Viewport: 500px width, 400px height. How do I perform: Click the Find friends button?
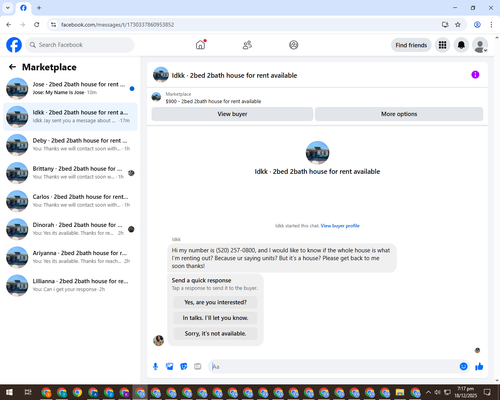(x=411, y=45)
